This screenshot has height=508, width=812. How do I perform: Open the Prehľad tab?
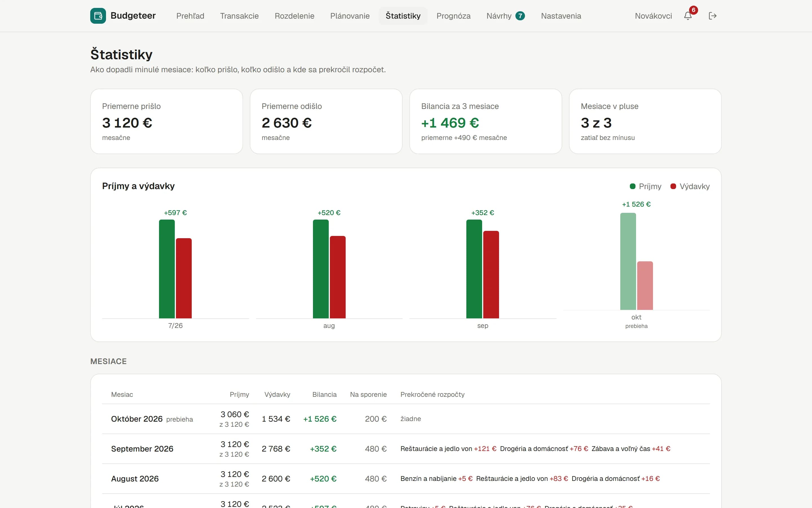(x=190, y=16)
